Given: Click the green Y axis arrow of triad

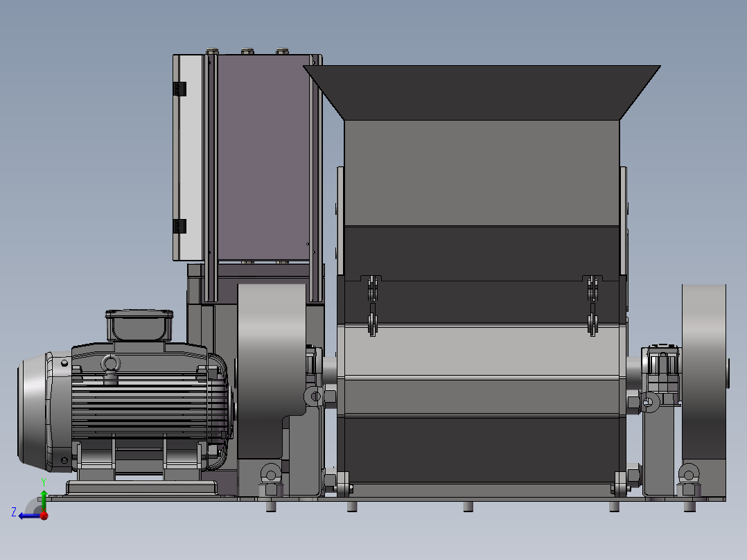Looking at the screenshot, I should 44,500.
